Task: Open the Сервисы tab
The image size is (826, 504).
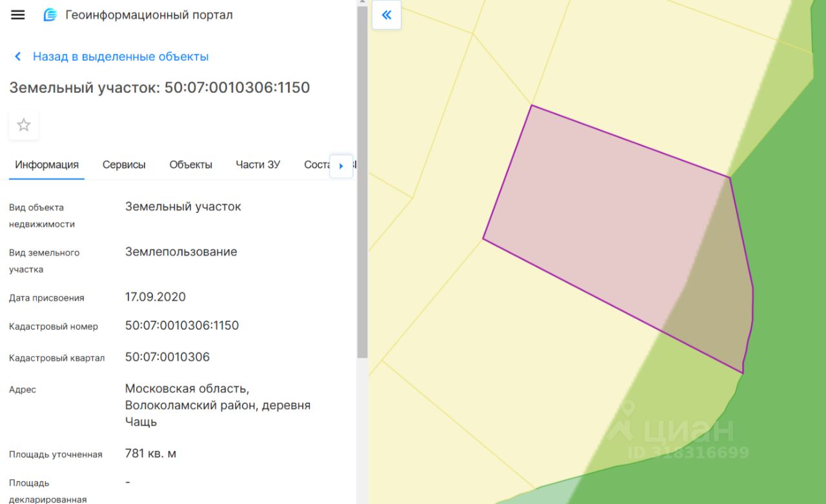Action: tap(124, 165)
